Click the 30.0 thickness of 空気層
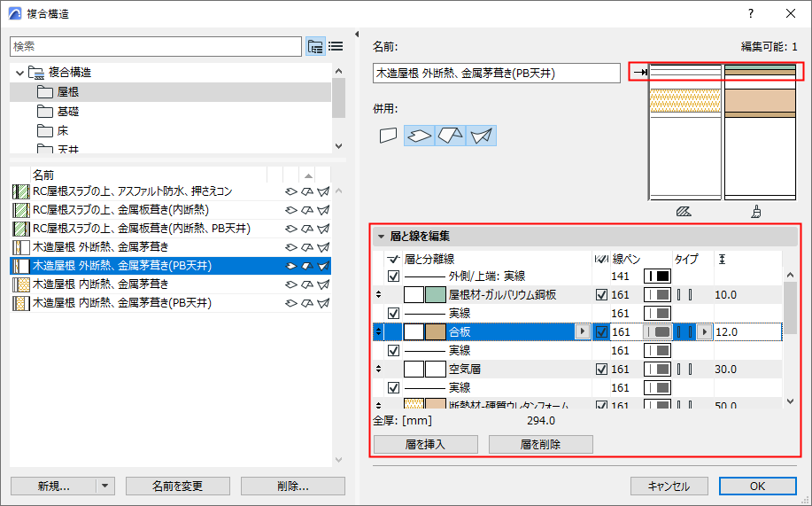 725,370
